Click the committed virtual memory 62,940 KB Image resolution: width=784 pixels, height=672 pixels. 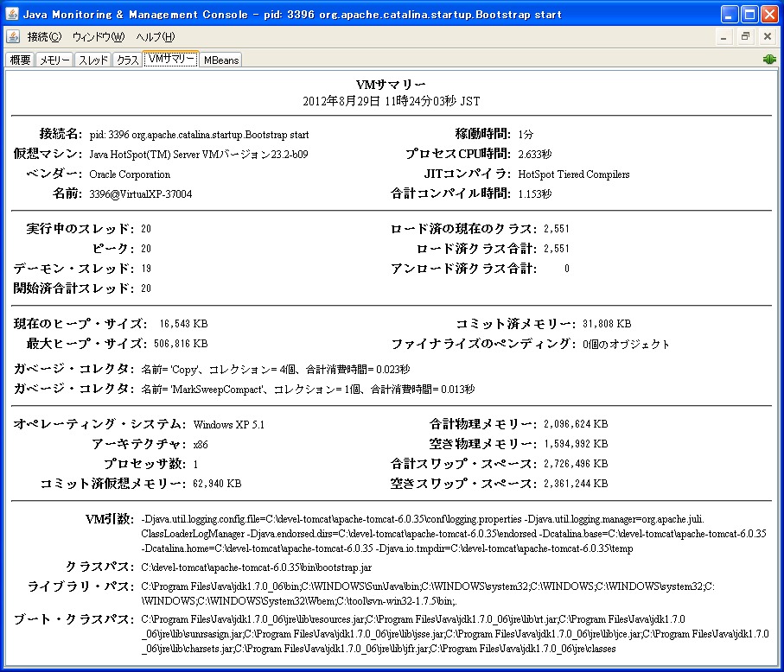(217, 484)
